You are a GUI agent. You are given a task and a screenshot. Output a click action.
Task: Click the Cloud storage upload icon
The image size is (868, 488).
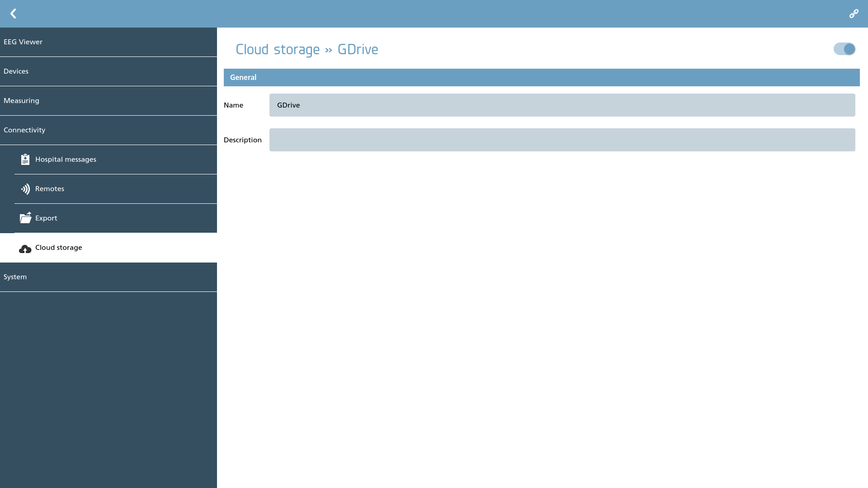pos(25,249)
